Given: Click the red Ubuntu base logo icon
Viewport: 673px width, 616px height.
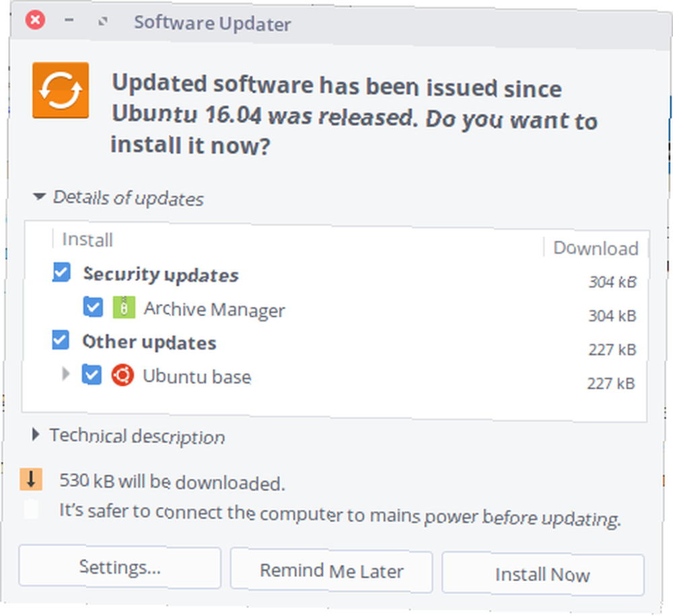Looking at the screenshot, I should (x=122, y=375).
